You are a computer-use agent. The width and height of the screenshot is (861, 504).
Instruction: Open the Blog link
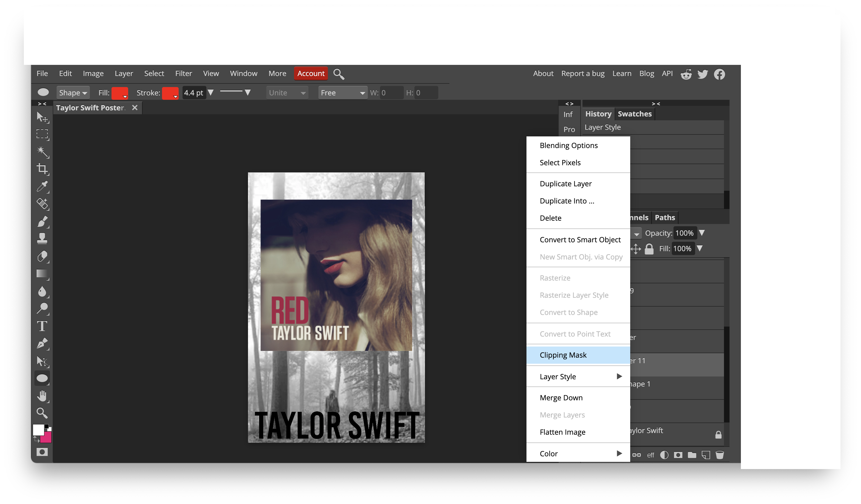point(646,73)
